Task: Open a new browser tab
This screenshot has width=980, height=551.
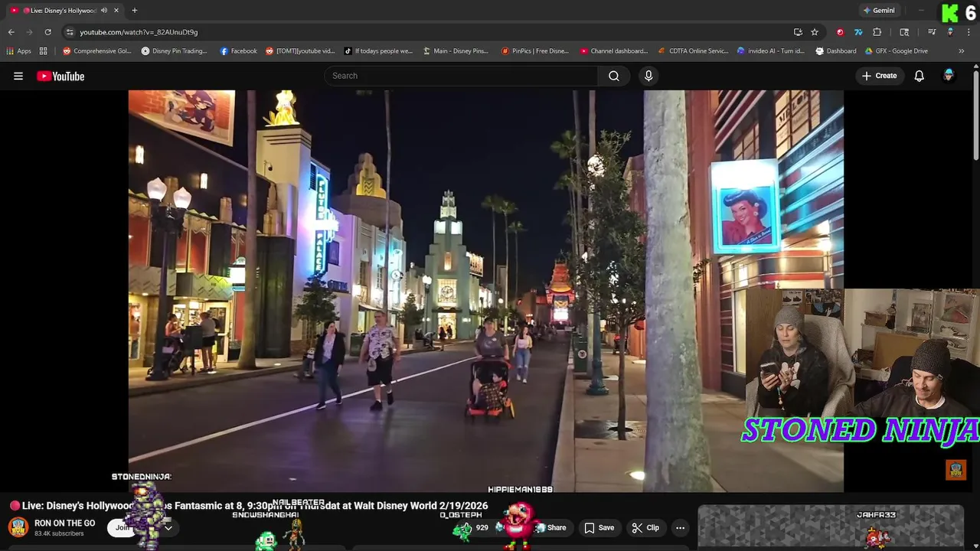Action: click(x=134, y=11)
